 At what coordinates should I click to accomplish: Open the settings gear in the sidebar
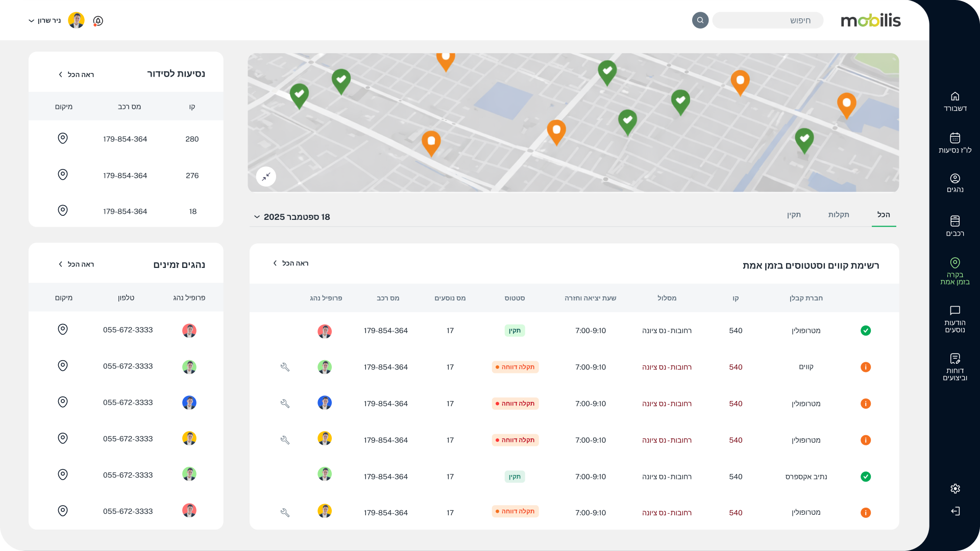point(955,489)
